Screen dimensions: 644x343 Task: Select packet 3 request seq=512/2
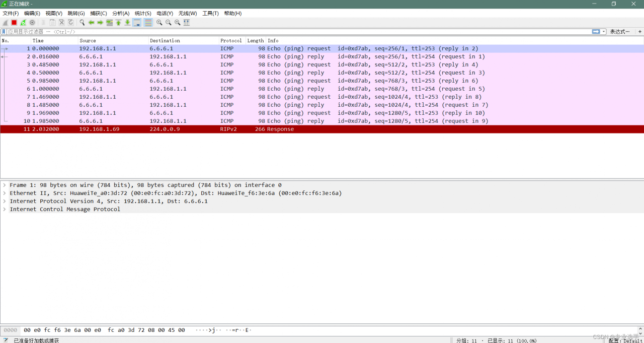[322, 64]
